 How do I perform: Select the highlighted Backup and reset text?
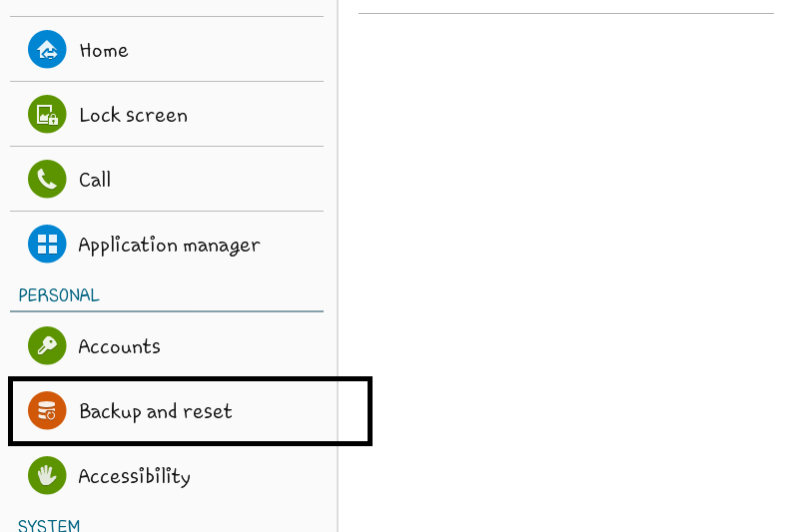pos(156,411)
